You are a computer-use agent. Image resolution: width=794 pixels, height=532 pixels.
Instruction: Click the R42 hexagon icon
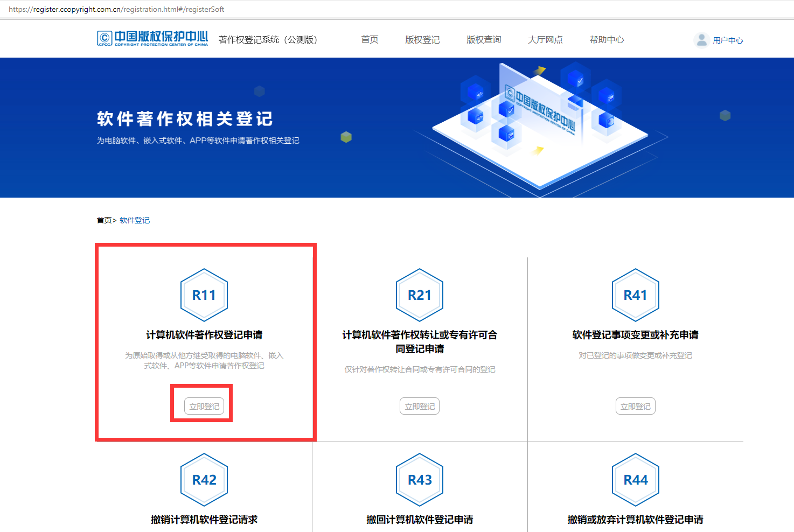coord(204,480)
